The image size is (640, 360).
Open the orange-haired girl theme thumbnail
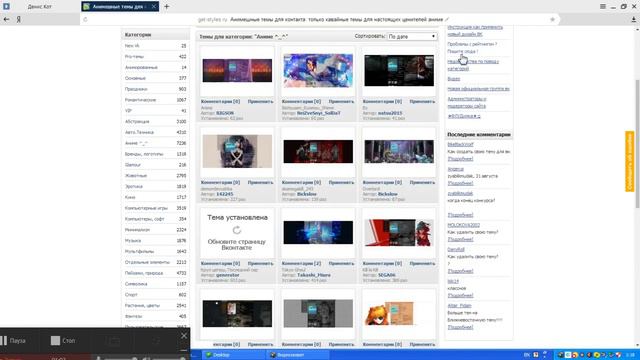[x=390, y=313]
